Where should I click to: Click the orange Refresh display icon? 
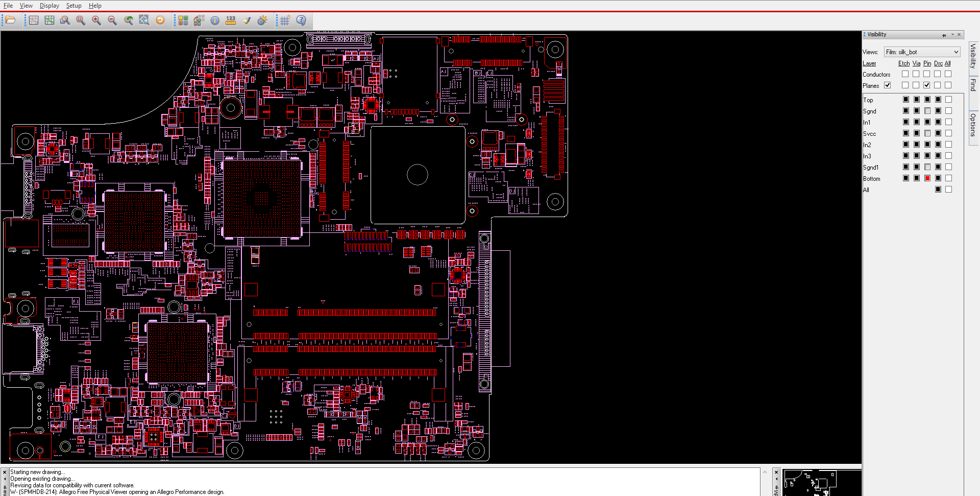click(x=160, y=20)
